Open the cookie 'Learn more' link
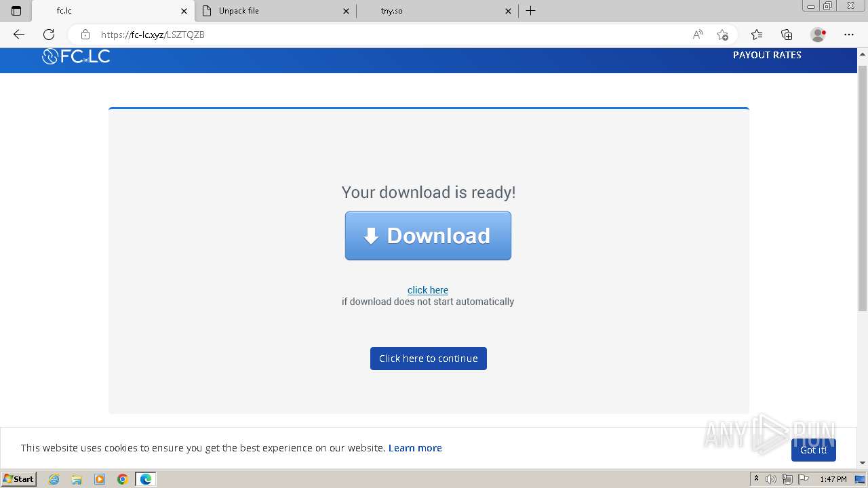 415,448
